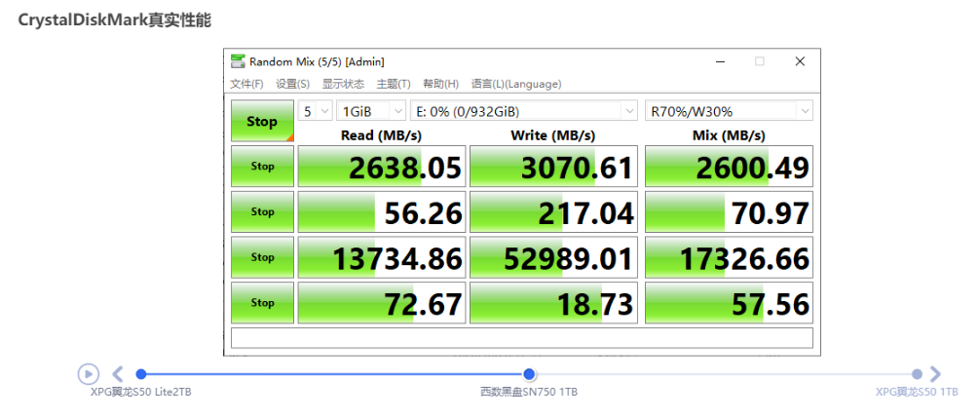The height and width of the screenshot is (418, 980).
Task: Click the CrystalDiskMark真实性能 heading
Action: pyautogui.click(x=114, y=20)
